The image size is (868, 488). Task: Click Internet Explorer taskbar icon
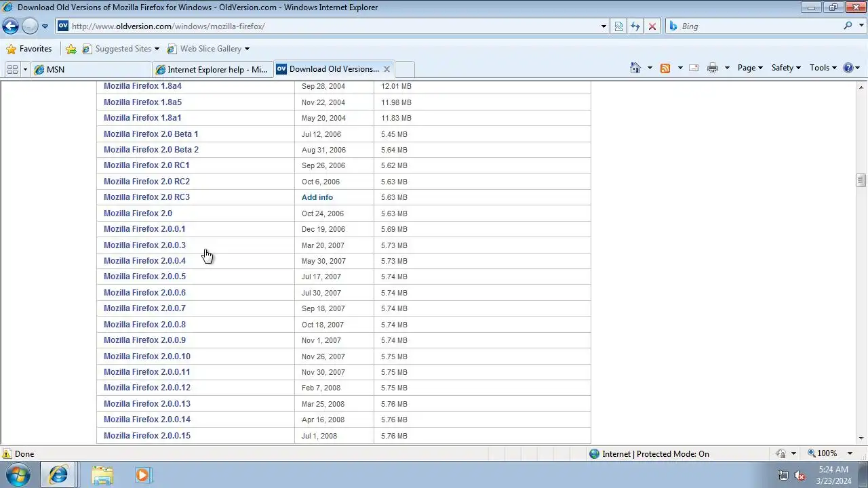point(58,475)
